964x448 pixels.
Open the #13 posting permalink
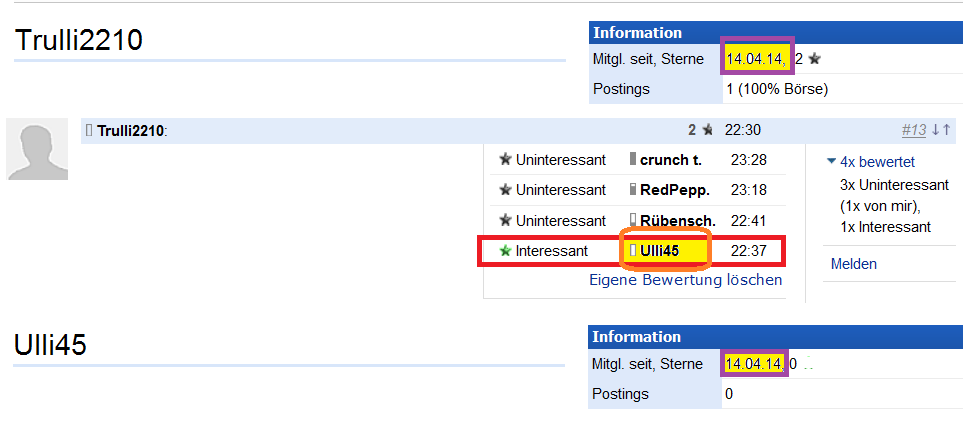point(913,130)
